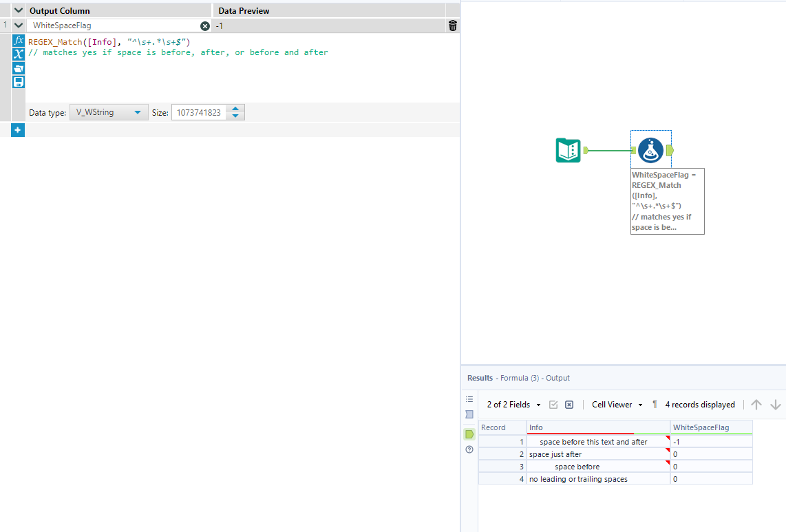Viewport: 786px width, 532px height.
Task: Open the Functions list via the fx icon
Action: [19, 40]
